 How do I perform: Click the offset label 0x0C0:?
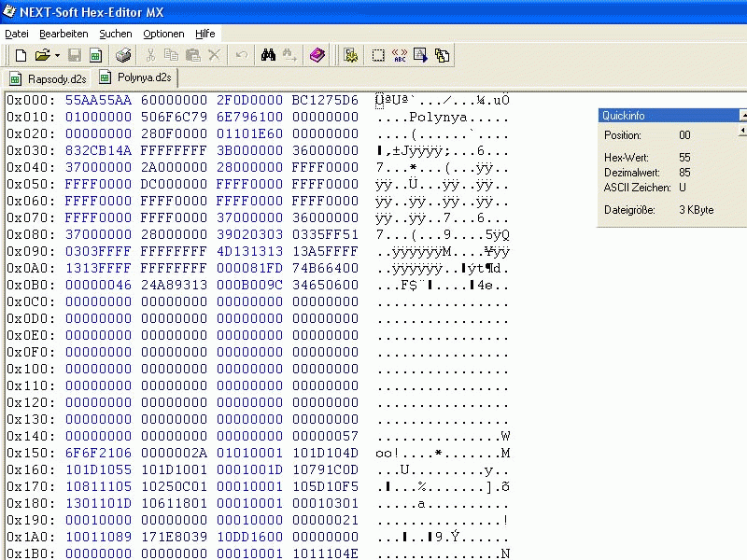pyautogui.click(x=31, y=301)
